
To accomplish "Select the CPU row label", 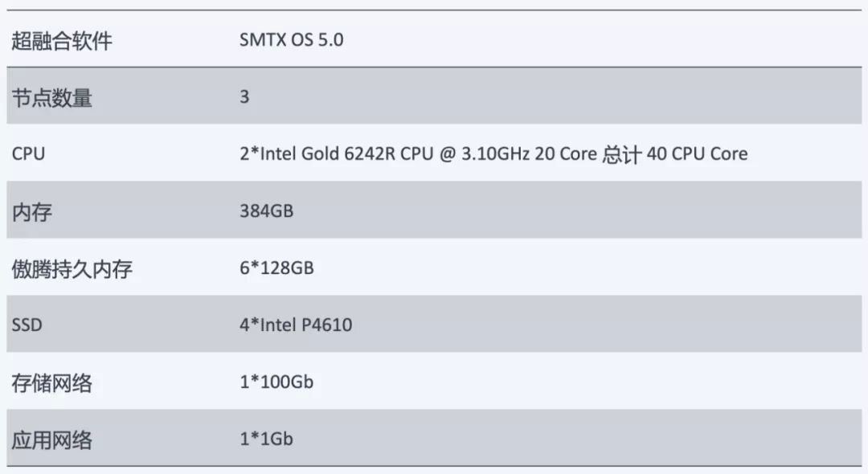I will (x=28, y=153).
